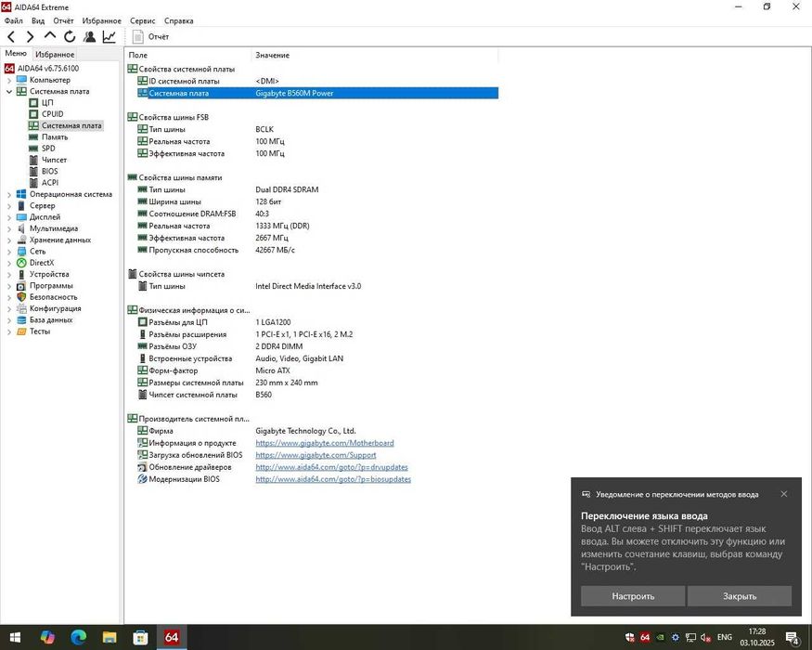Viewport: 812px width, 650px height.
Task: Refresh the page with the refresh icon
Action: (x=70, y=37)
